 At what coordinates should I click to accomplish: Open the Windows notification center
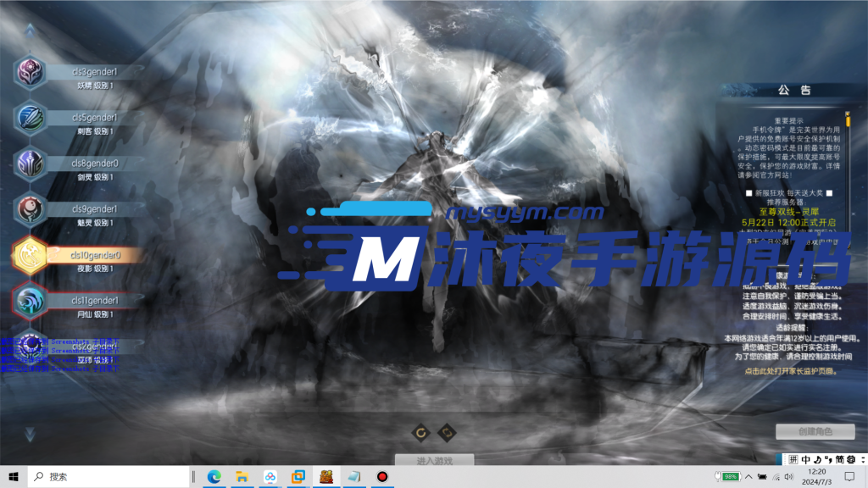[850, 477]
